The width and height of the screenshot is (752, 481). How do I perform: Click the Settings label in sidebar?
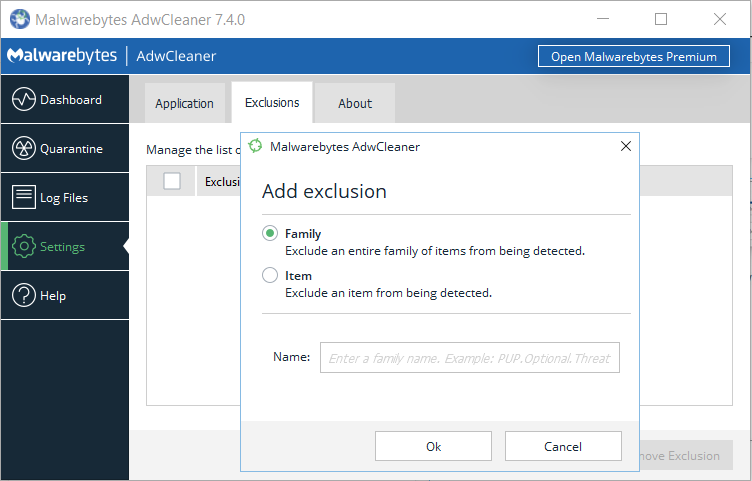coord(62,246)
